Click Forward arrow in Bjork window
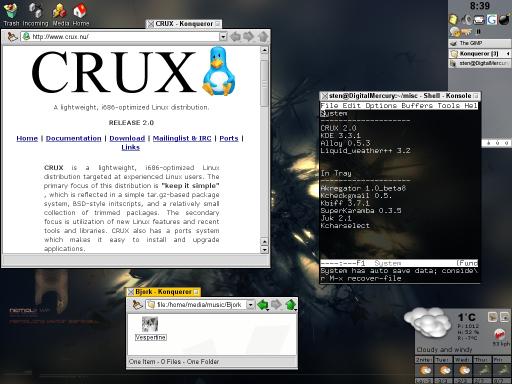512x384 pixels. (x=276, y=305)
